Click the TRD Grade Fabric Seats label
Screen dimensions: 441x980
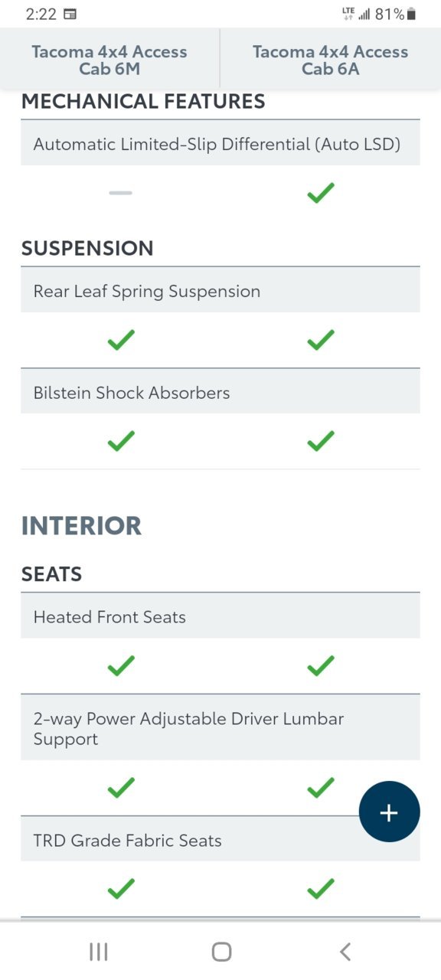[127, 840]
